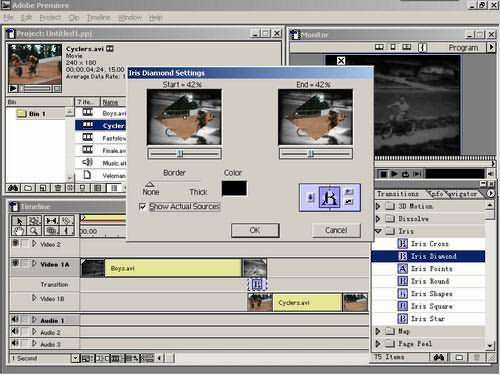Select the Range Select tool in Timeline
This screenshot has width=500, height=375.
(x=34, y=221)
